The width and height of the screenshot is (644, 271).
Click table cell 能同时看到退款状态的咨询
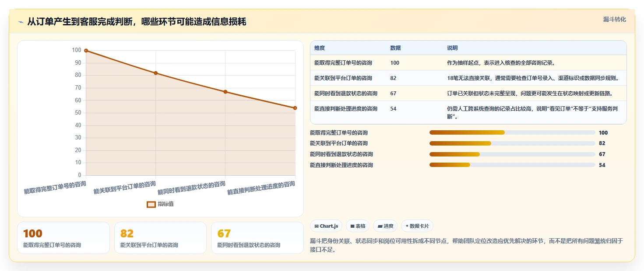point(346,94)
